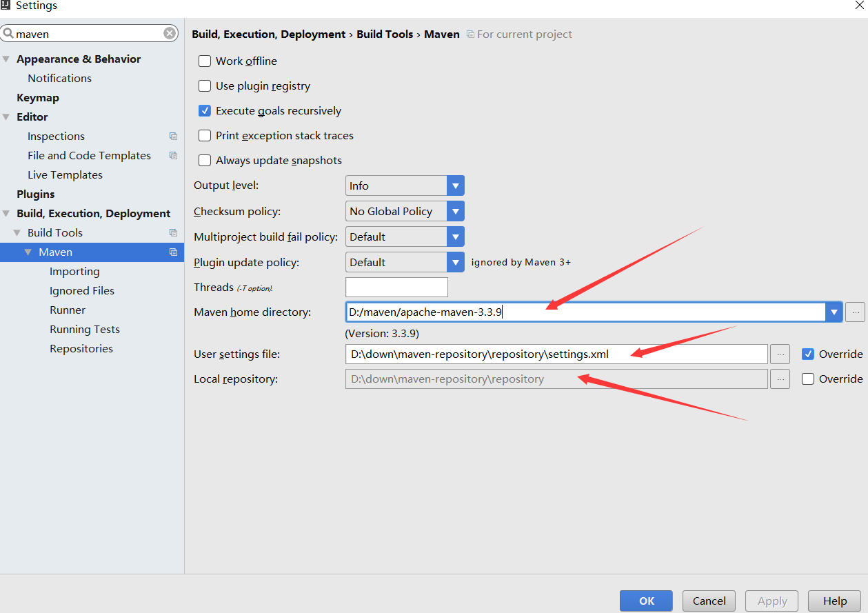
Task: Select Runner under Maven
Action: (x=68, y=310)
